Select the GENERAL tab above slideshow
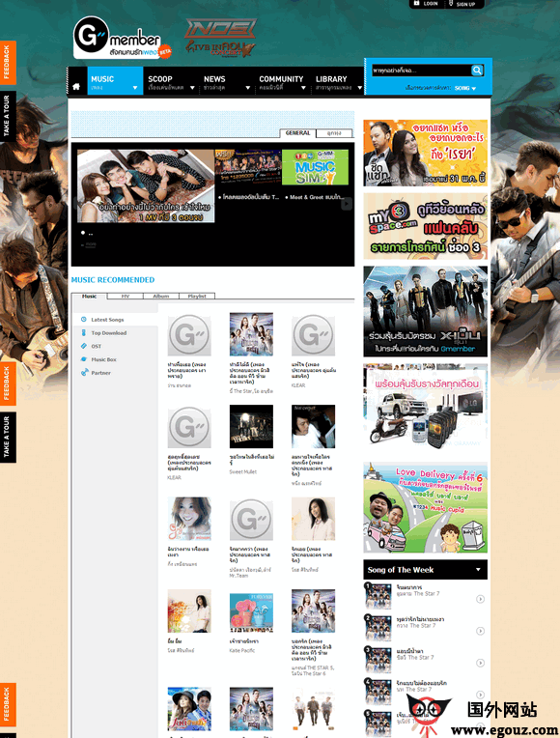This screenshot has height=738, width=560. (x=298, y=133)
